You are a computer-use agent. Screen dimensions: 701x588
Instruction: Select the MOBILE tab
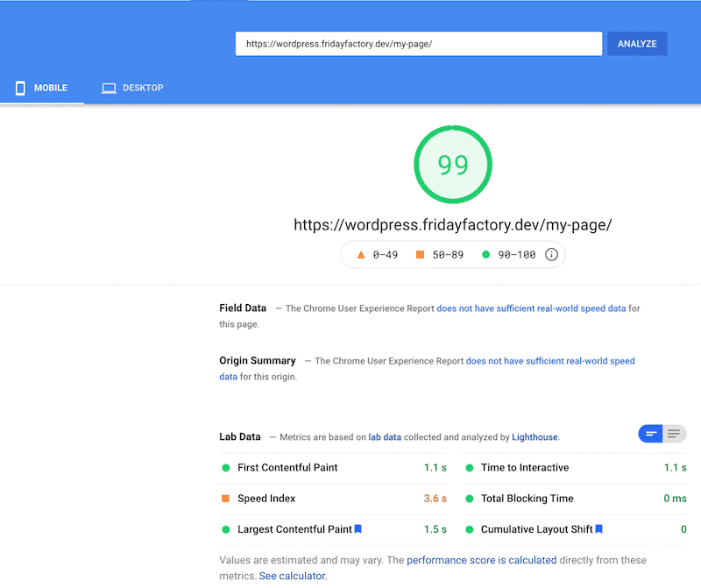(42, 88)
